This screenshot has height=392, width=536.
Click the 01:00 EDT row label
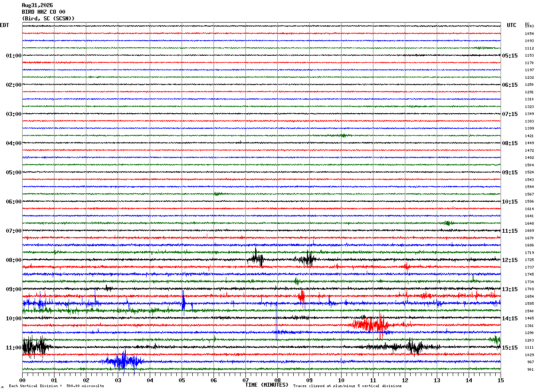[x=14, y=56]
